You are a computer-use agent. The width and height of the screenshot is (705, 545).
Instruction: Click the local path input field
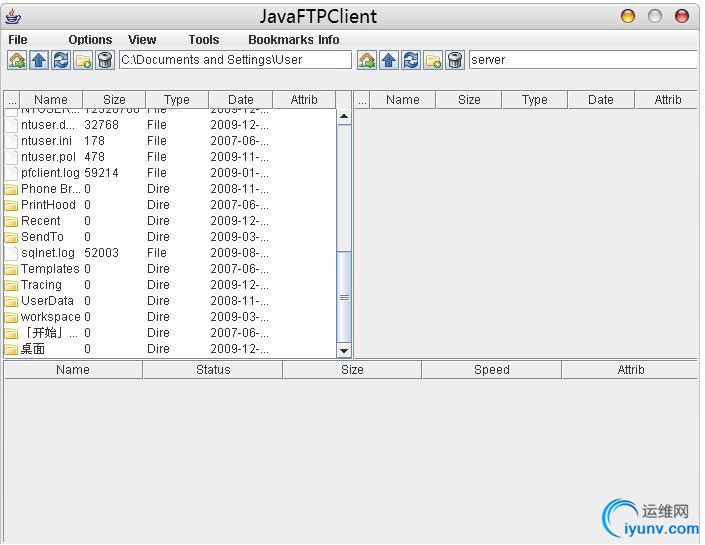point(235,60)
